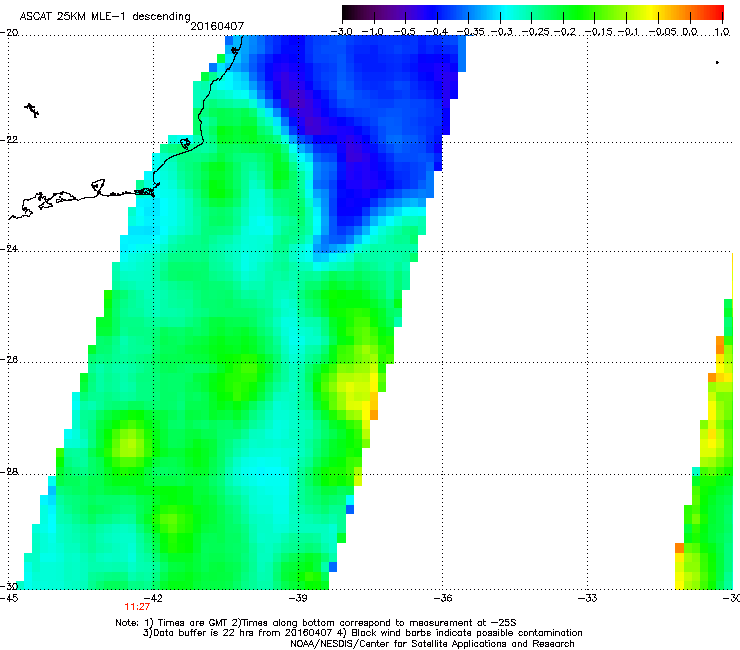Screen dimensions: 740x650
Task: Click the colorbar label -0.3
Action: [502, 32]
